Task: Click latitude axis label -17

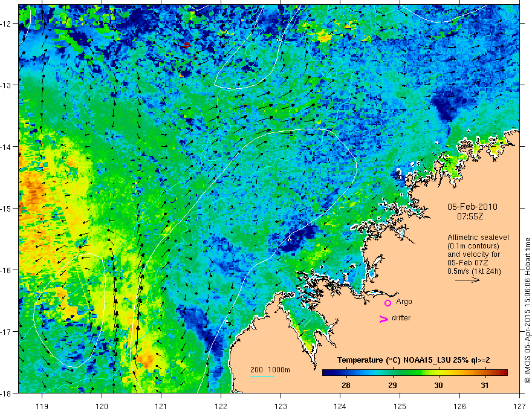Action: [x=6, y=332]
